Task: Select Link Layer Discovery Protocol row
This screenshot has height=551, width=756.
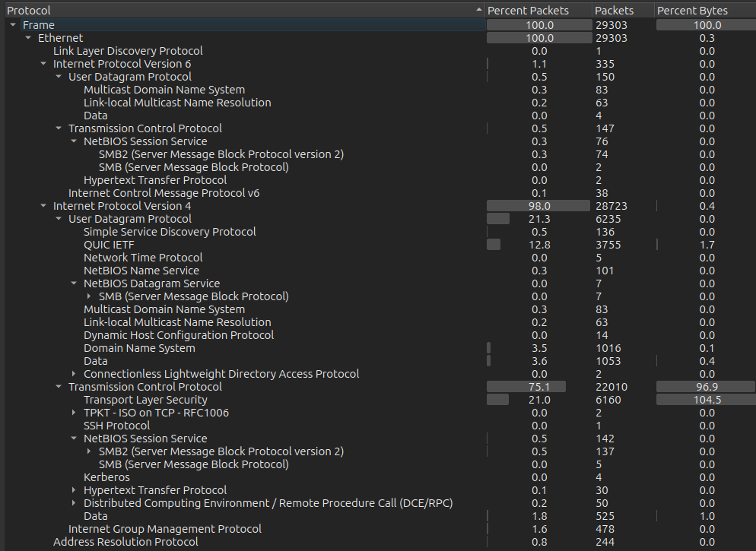Action: pyautogui.click(x=128, y=51)
